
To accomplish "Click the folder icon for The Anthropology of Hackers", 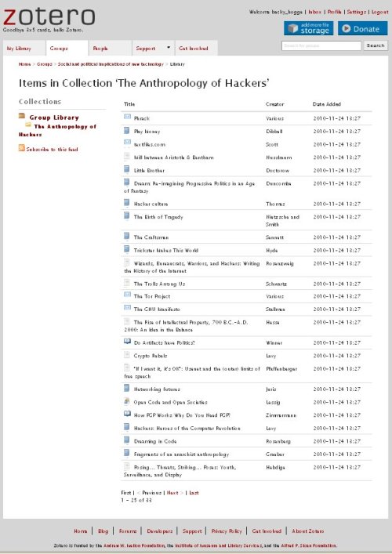I will [28, 125].
